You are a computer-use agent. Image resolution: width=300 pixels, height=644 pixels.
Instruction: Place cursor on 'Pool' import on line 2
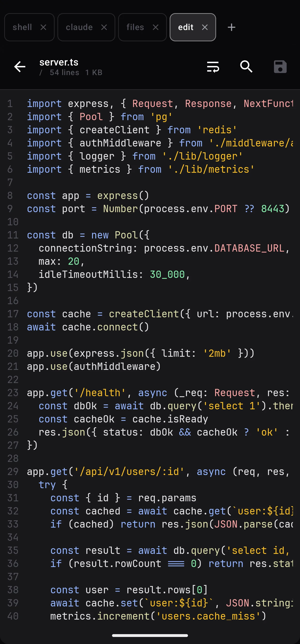pos(91,117)
